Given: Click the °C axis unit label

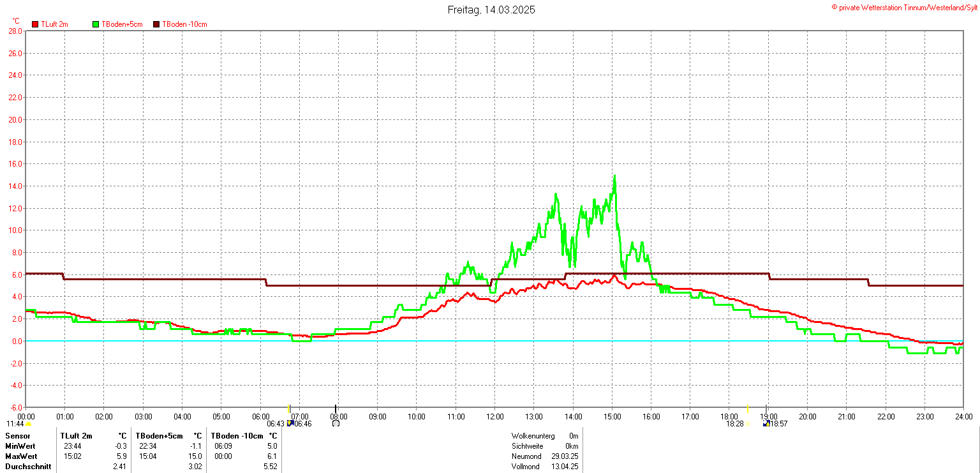Looking at the screenshot, I should [16, 21].
